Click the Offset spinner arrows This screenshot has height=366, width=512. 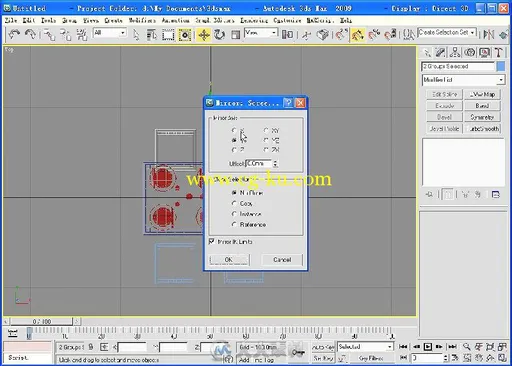tap(275, 163)
